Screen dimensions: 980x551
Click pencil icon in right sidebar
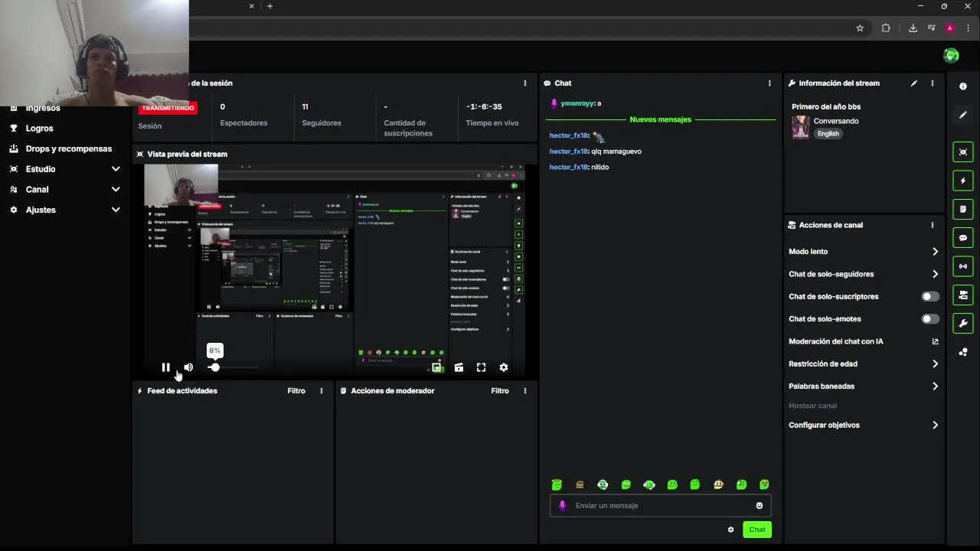[963, 115]
